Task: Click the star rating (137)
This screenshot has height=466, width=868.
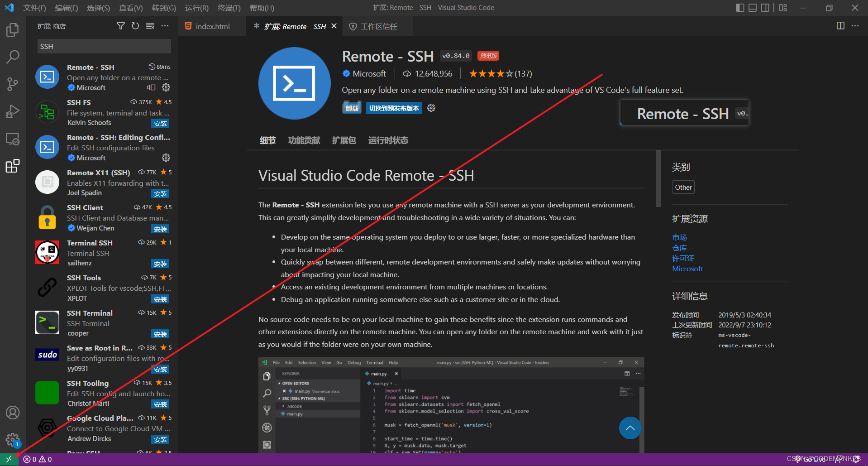Action: point(501,73)
